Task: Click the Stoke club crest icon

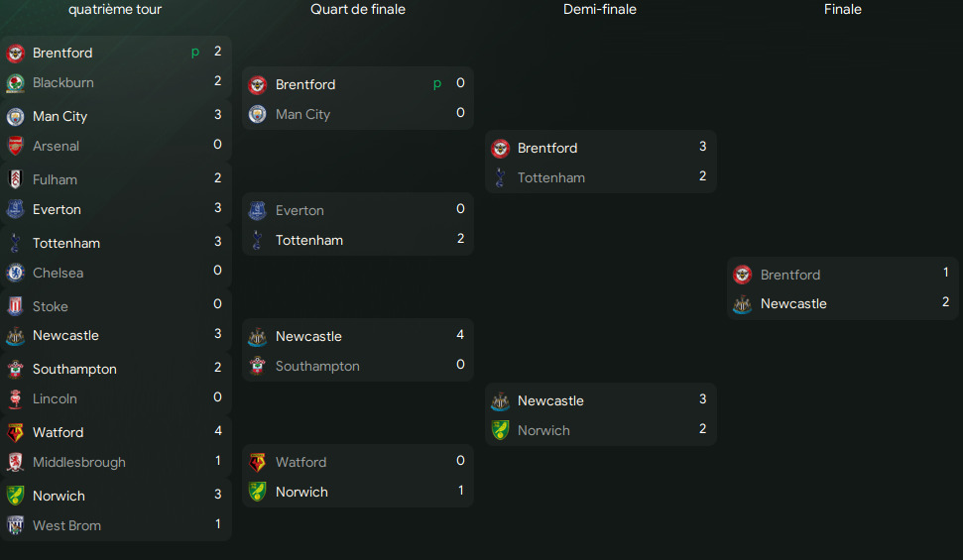Action: (15, 306)
